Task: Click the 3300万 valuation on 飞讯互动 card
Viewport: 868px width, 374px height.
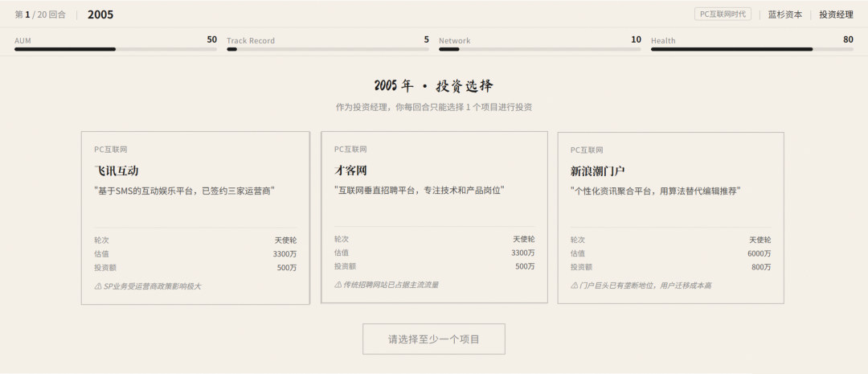Action: coord(285,254)
